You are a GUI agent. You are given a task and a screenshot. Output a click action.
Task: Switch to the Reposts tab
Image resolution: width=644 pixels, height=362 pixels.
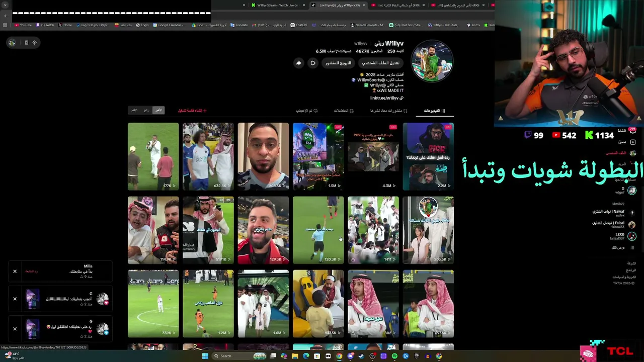(x=389, y=111)
